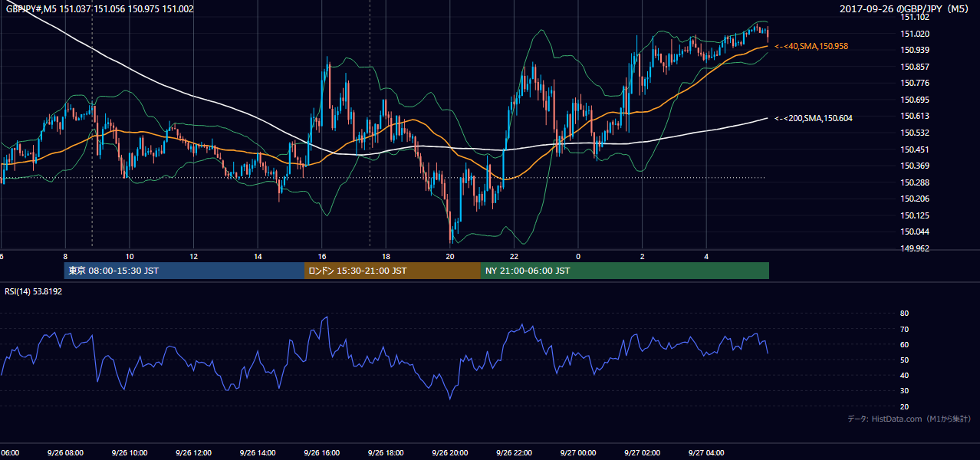Image resolution: width=980 pixels, height=460 pixels.
Task: Open the HistData.com data credit text
Action: 909,419
